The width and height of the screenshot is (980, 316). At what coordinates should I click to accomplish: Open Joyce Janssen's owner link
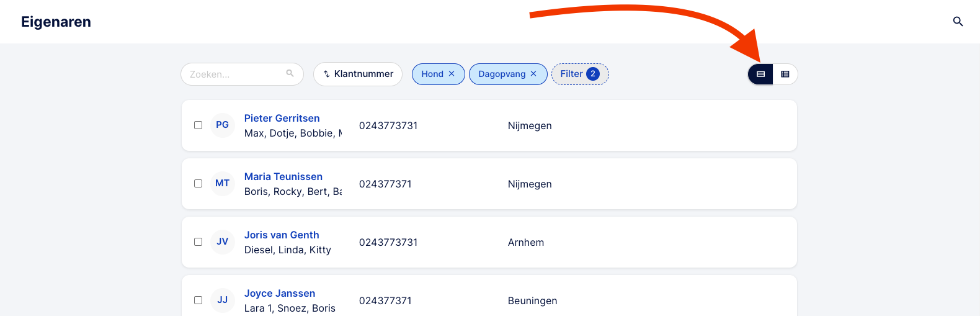coord(280,293)
